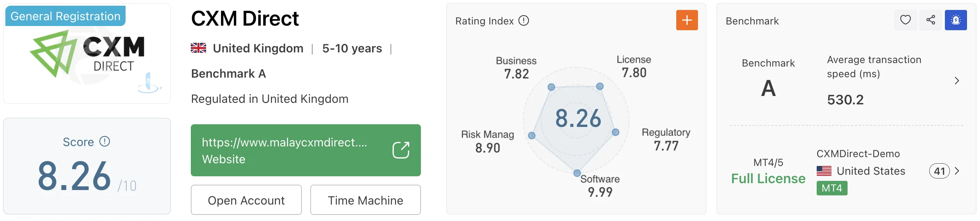Open the 41 servers count badge
The width and height of the screenshot is (980, 221).
tap(939, 171)
